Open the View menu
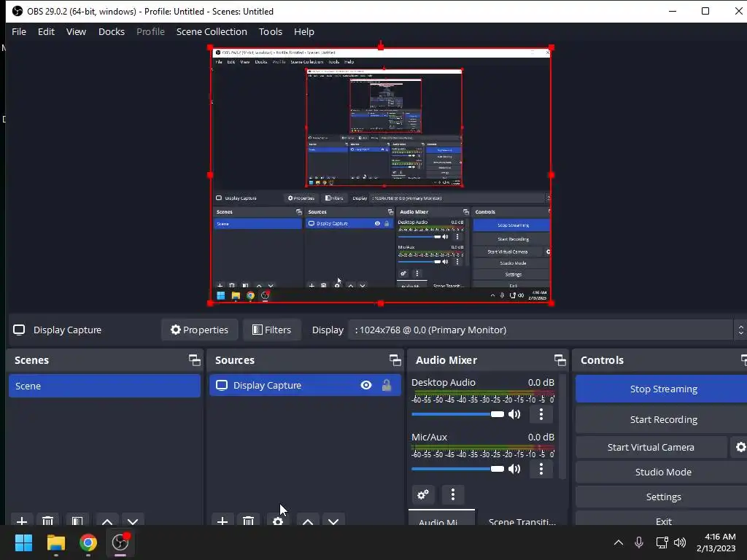This screenshot has width=747, height=560. click(76, 31)
